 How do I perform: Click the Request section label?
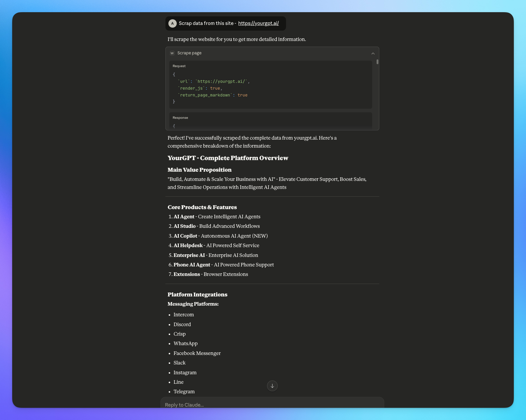(179, 66)
